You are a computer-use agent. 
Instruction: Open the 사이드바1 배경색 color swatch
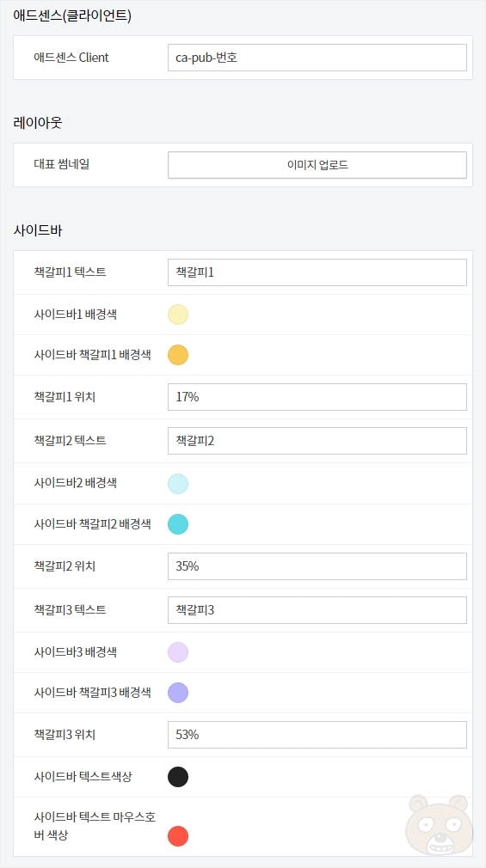178,315
